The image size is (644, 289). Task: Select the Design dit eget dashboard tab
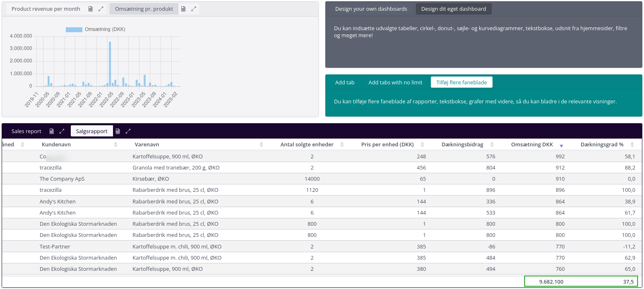tap(454, 9)
